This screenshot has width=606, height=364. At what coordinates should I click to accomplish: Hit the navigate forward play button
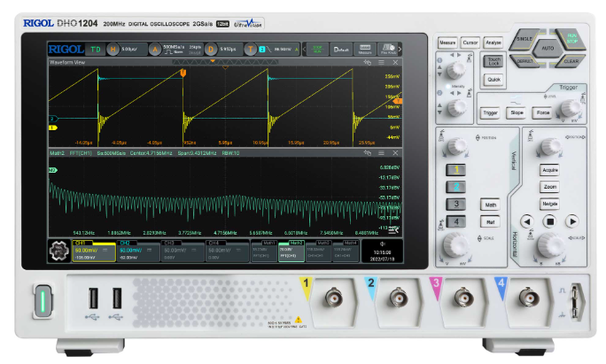pyautogui.click(x=572, y=221)
